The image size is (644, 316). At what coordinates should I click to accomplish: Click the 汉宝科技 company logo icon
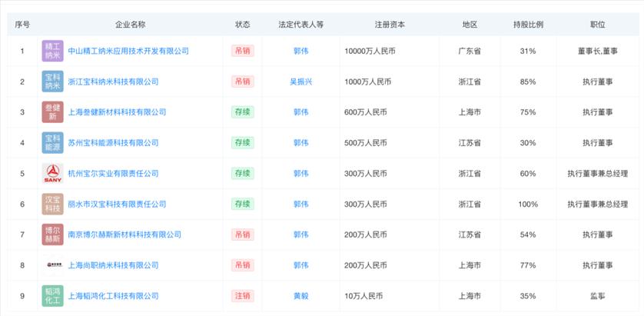click(52, 204)
